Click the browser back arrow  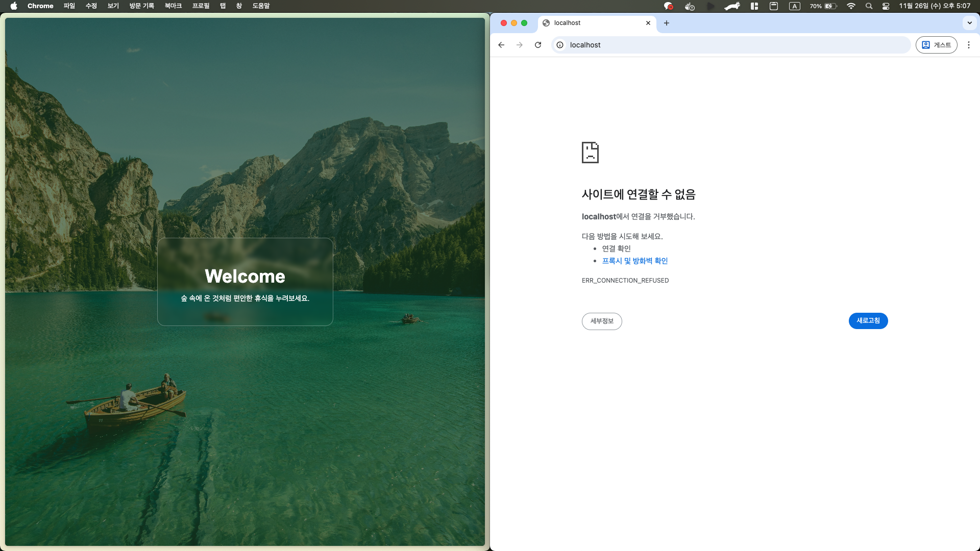click(501, 45)
